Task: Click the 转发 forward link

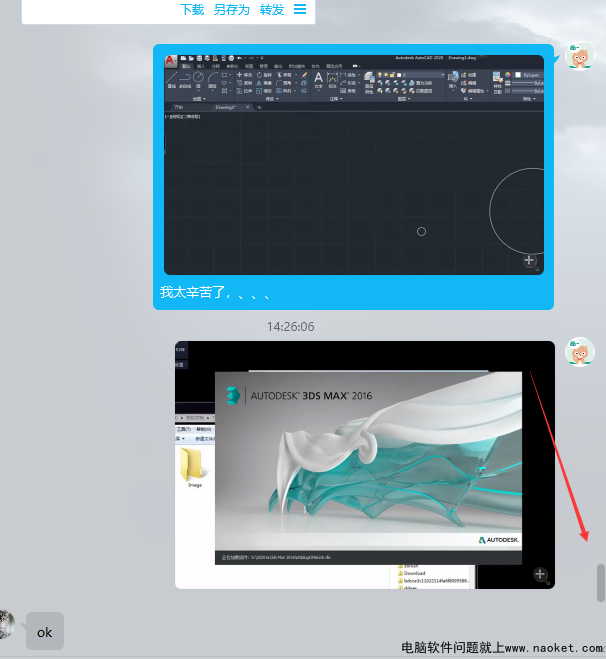Action: (x=271, y=9)
